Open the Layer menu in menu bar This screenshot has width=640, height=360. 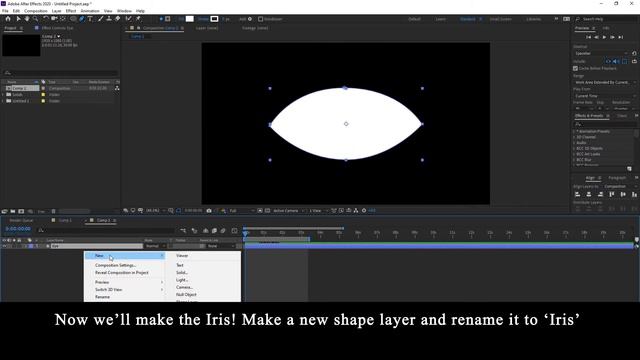pyautogui.click(x=56, y=11)
